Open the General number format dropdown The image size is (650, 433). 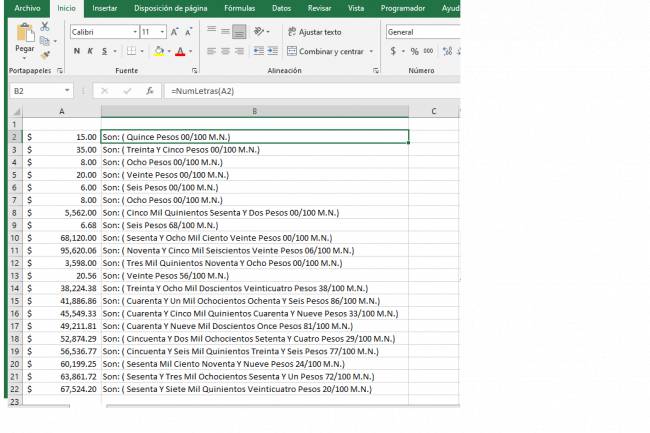click(421, 32)
